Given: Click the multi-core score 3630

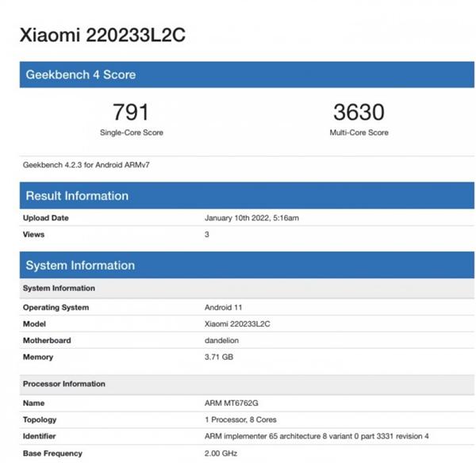Looking at the screenshot, I should [x=359, y=112].
